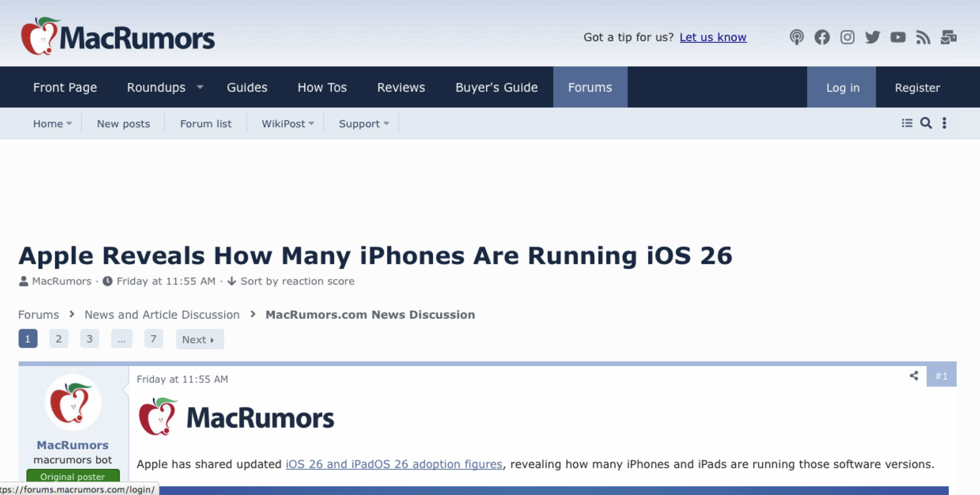
Task: Click the Next page button
Action: click(199, 339)
